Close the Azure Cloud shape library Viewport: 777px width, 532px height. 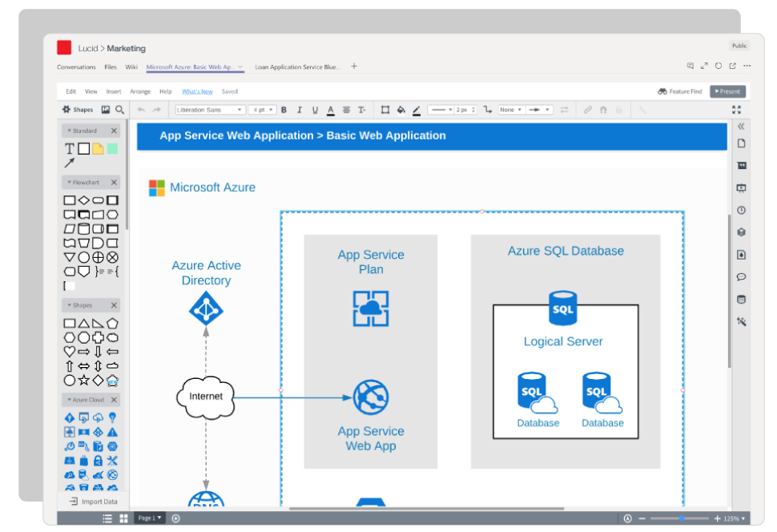(x=114, y=400)
